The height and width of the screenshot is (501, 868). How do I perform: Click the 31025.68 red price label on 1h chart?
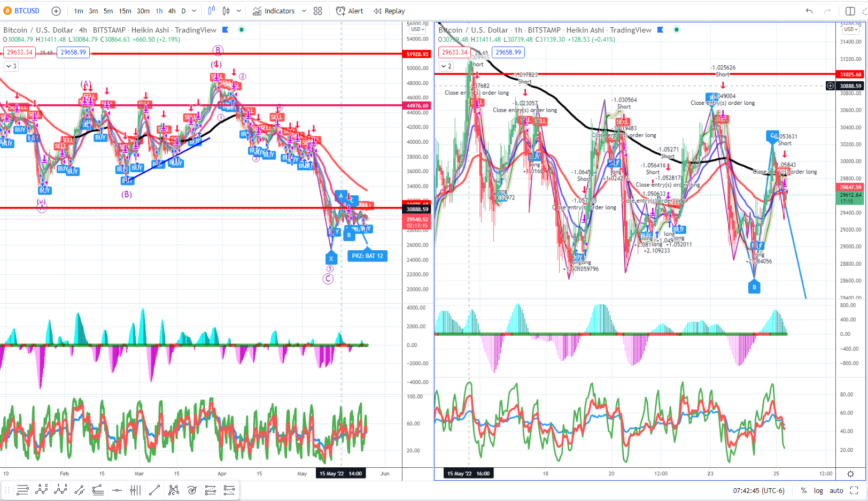click(850, 74)
